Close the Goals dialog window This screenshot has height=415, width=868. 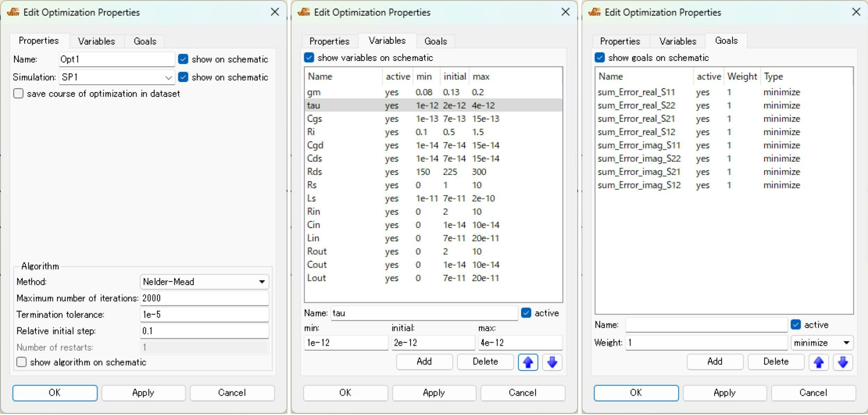856,12
